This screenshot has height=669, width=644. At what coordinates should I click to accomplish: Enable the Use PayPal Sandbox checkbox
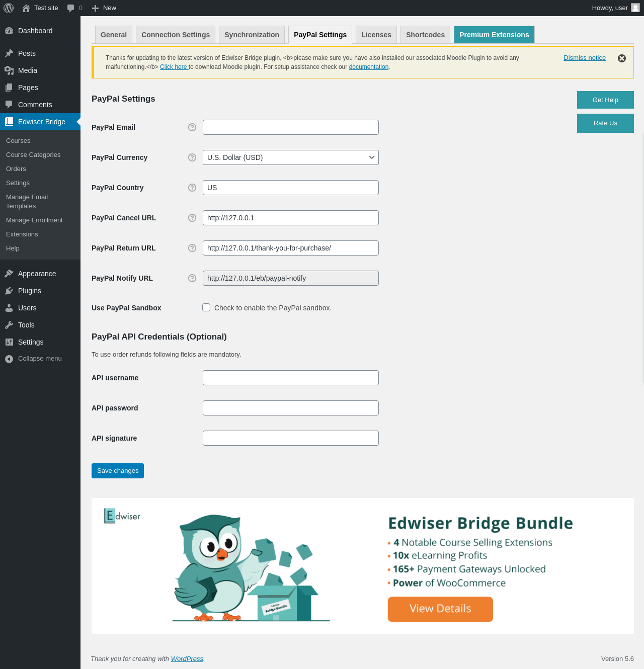[x=206, y=307]
